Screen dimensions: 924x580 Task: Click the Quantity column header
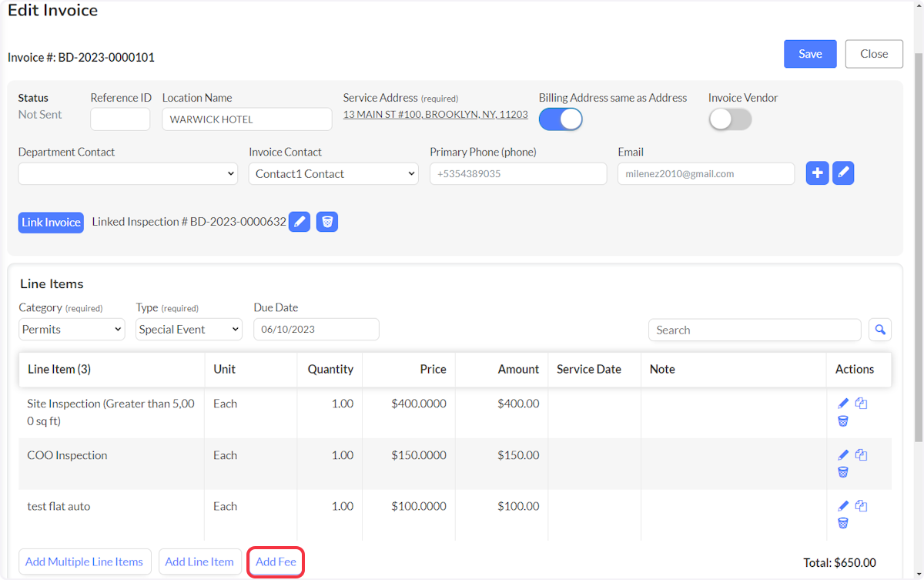click(x=330, y=369)
